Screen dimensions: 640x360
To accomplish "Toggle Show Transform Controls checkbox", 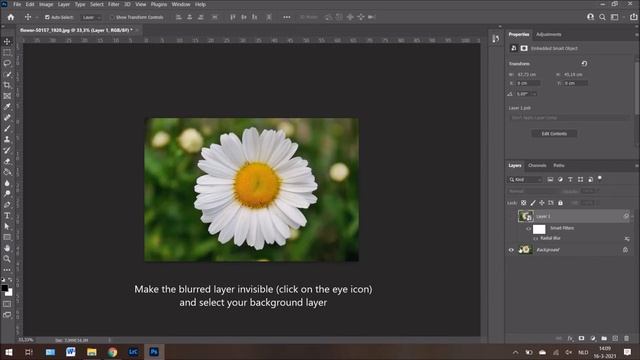I will pyautogui.click(x=112, y=17).
